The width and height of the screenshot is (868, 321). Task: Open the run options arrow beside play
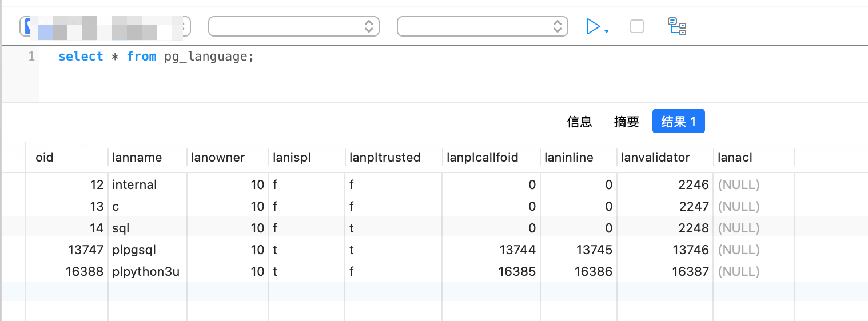606,31
